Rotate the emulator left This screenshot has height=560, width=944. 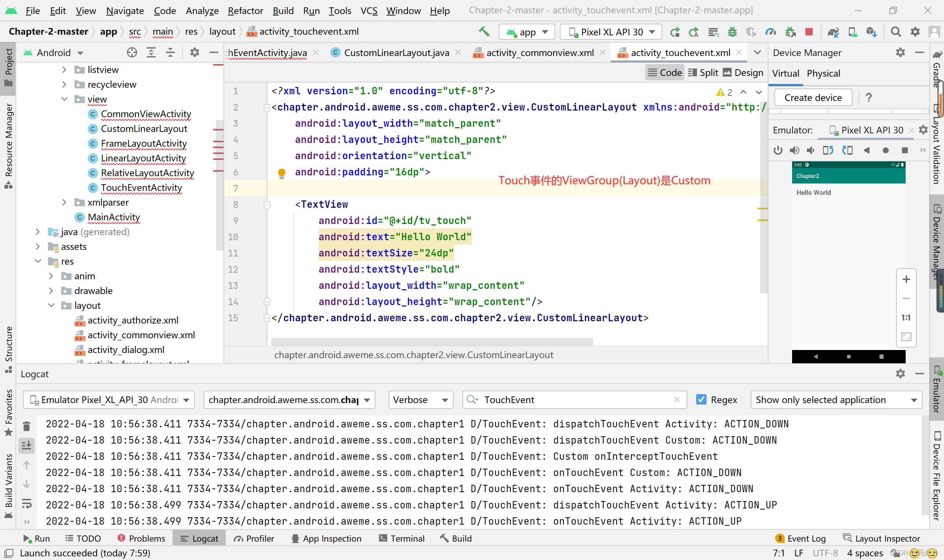828,150
